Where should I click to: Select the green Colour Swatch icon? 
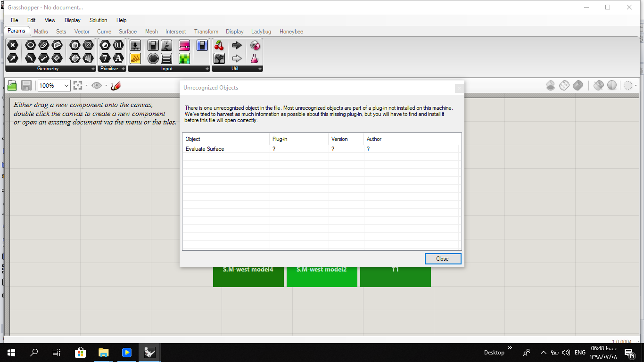[184, 58]
